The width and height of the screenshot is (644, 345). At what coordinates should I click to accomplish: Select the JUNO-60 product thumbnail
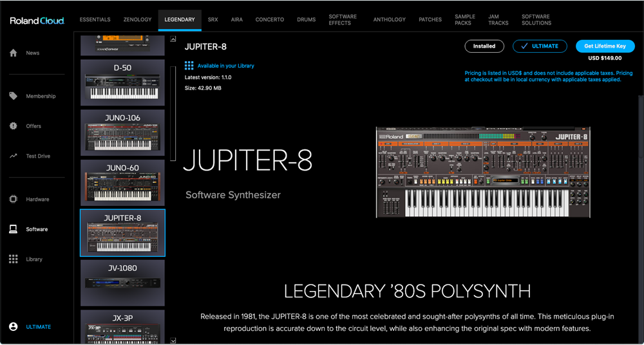click(x=122, y=183)
